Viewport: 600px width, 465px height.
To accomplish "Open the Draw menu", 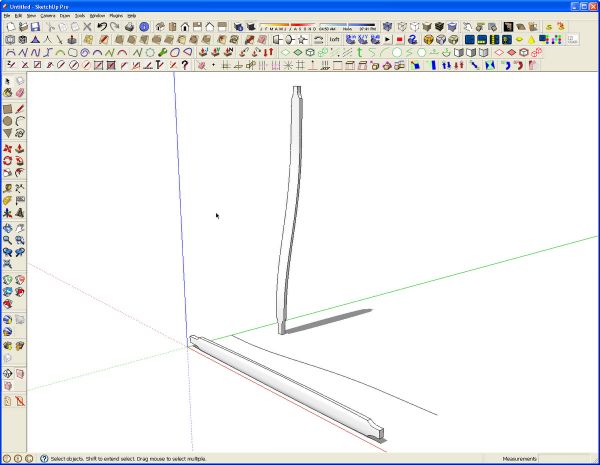I will click(65, 16).
